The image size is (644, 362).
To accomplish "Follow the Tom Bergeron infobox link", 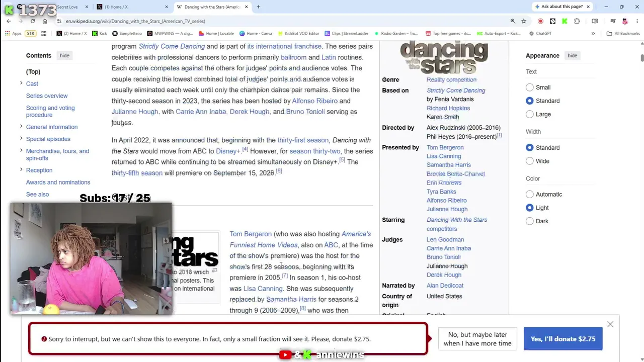I will 445,147.
